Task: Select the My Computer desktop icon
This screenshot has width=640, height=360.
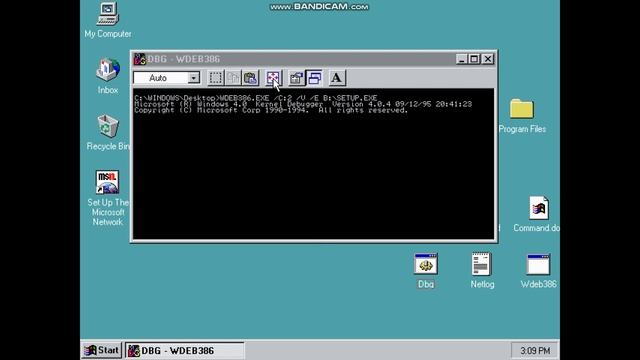Action: coord(108,20)
